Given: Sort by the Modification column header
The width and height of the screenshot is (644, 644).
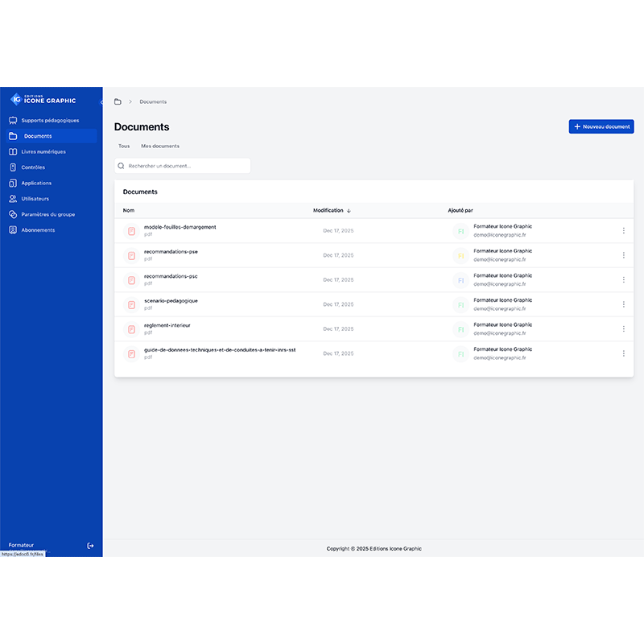Looking at the screenshot, I should (332, 210).
